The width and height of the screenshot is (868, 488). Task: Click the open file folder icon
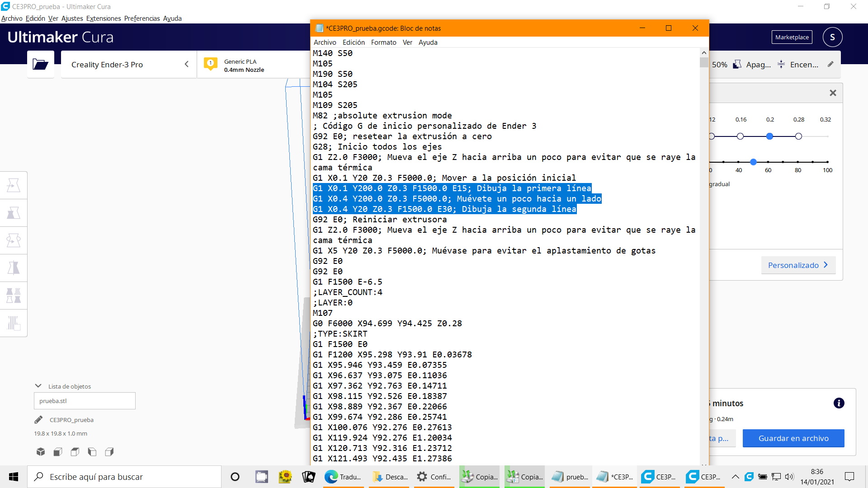point(40,65)
